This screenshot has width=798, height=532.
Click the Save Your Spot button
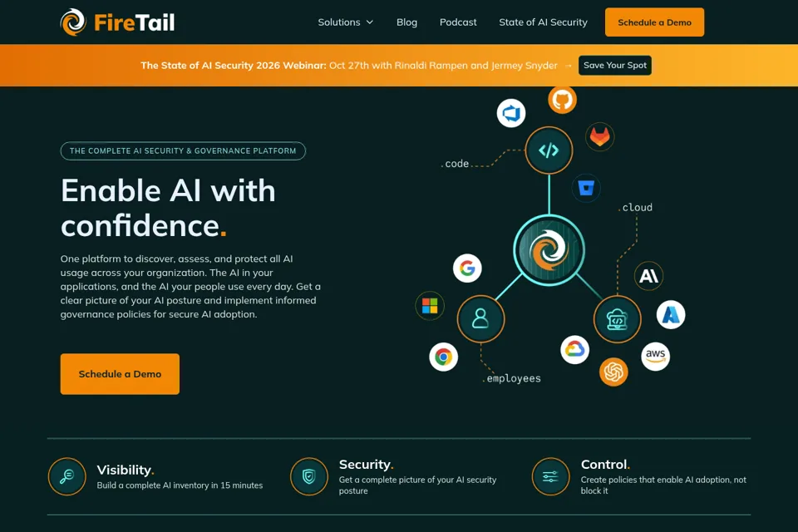615,65
